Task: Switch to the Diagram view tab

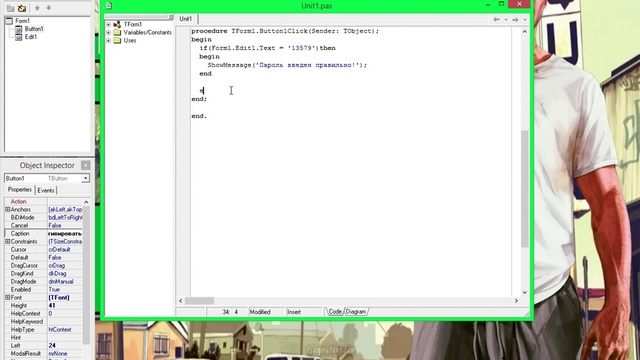Action: click(x=356, y=312)
